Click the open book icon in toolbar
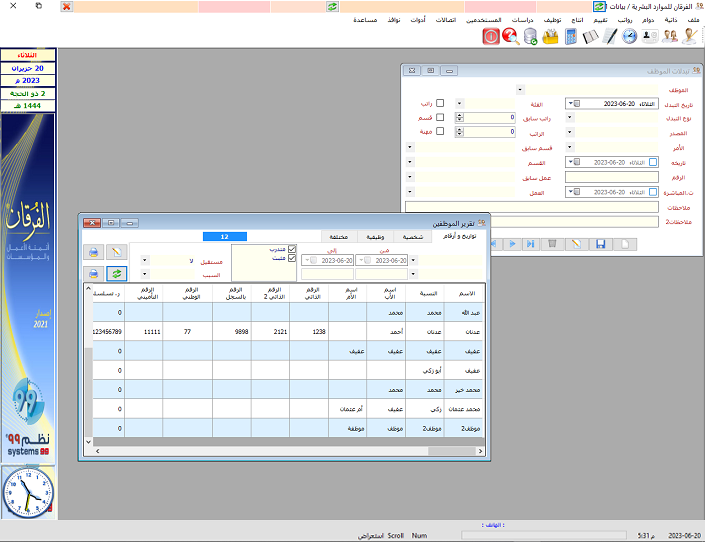The width and height of the screenshot is (705, 542). click(x=590, y=37)
